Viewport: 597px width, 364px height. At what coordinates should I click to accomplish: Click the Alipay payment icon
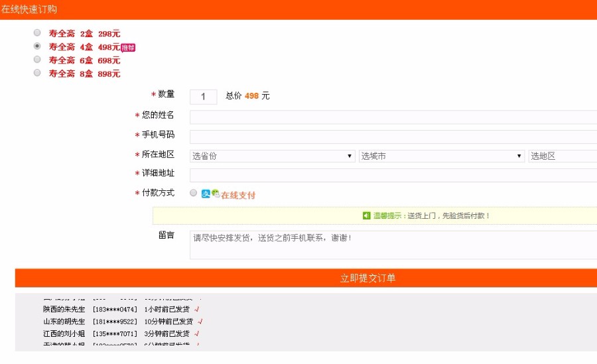coord(206,194)
